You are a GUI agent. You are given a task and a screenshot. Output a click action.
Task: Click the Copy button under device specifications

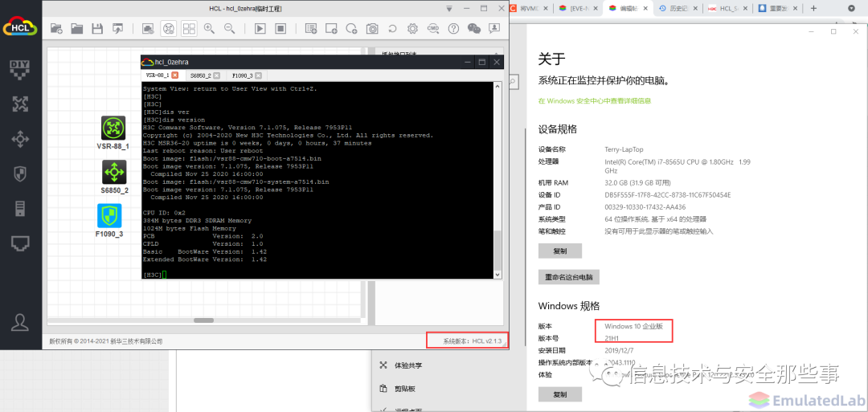point(559,251)
